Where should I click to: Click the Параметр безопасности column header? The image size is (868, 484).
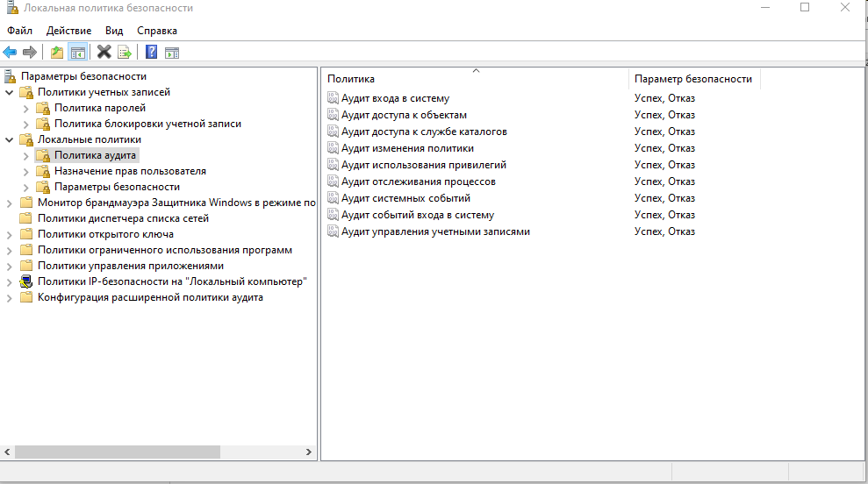point(692,79)
